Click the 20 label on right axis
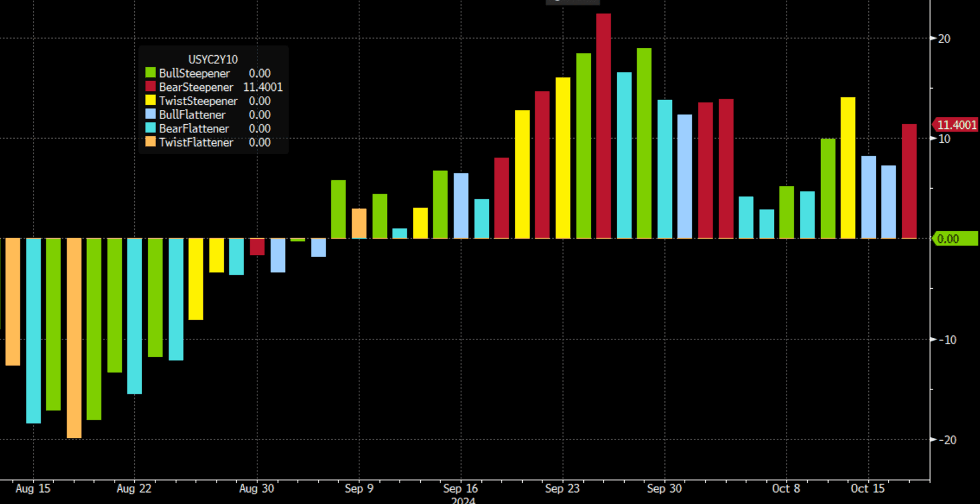Image resolution: width=980 pixels, height=504 pixels. pyautogui.click(x=944, y=39)
